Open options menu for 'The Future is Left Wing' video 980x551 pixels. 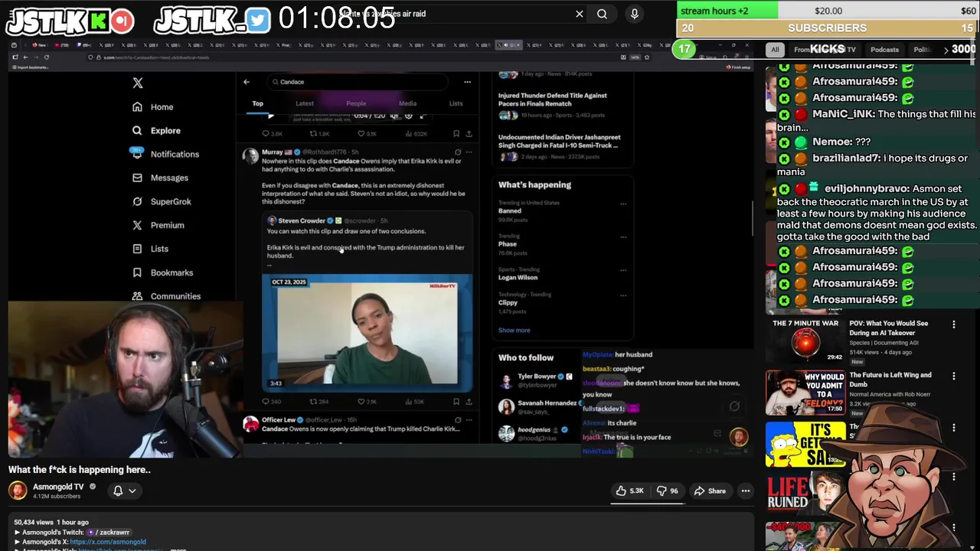tap(954, 377)
